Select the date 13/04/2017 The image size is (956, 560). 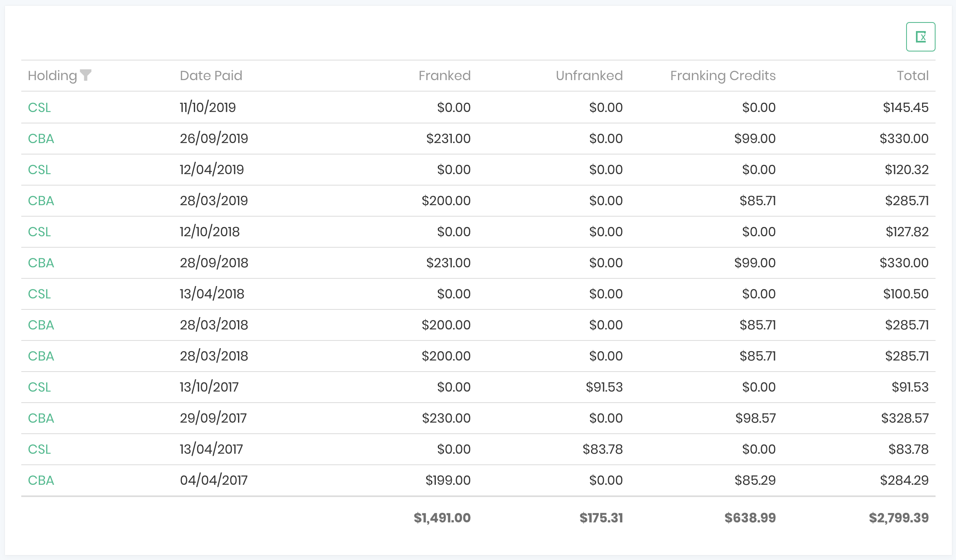(211, 449)
